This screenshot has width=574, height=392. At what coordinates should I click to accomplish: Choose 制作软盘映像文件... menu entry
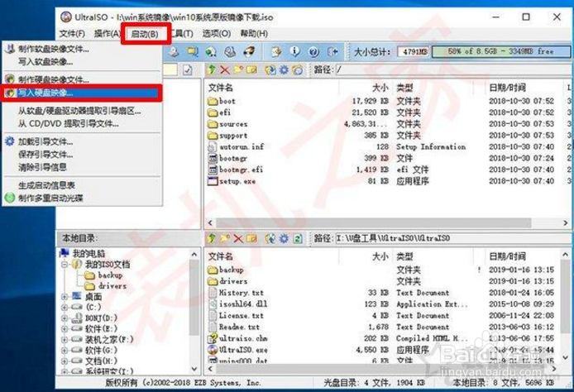54,49
